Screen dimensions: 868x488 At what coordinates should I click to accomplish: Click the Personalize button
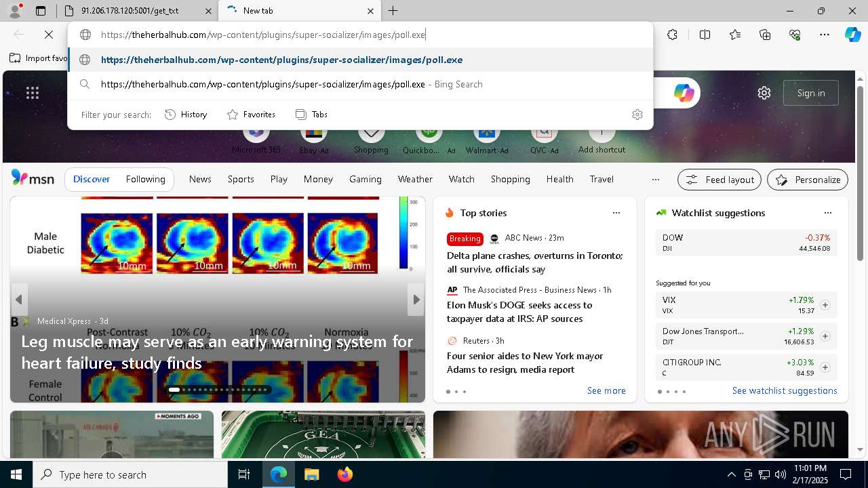(x=808, y=180)
